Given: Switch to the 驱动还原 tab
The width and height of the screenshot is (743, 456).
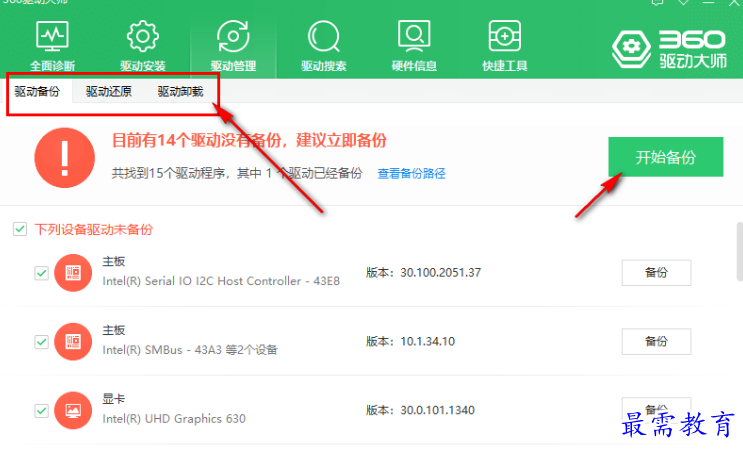Looking at the screenshot, I should [109, 91].
